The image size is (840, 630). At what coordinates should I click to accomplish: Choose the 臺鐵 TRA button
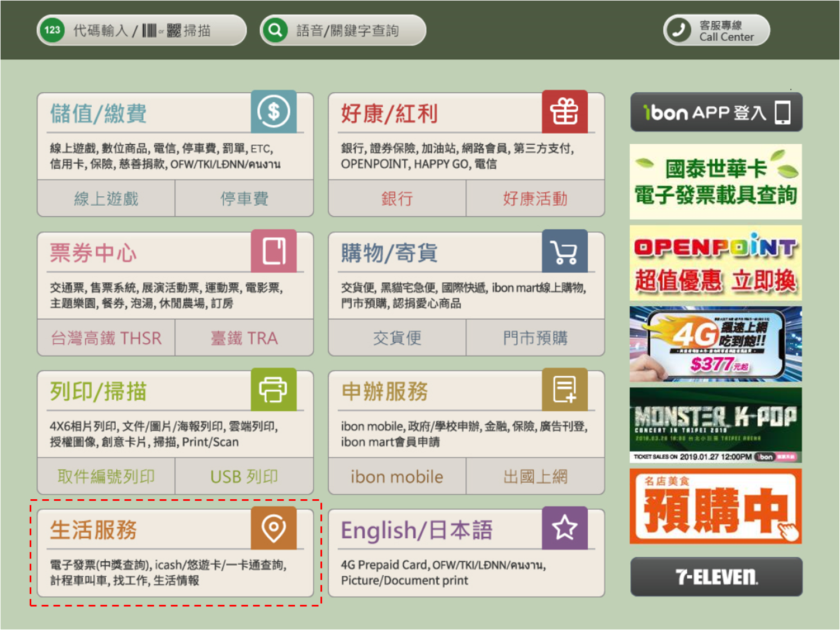[244, 338]
